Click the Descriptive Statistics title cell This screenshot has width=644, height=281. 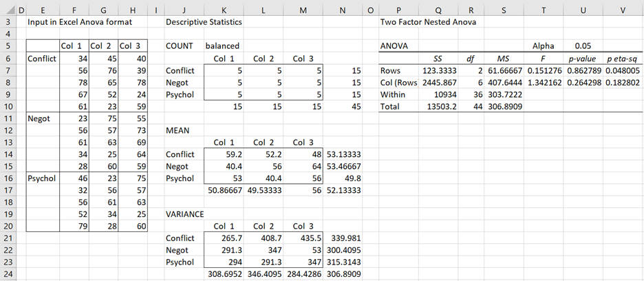click(204, 22)
